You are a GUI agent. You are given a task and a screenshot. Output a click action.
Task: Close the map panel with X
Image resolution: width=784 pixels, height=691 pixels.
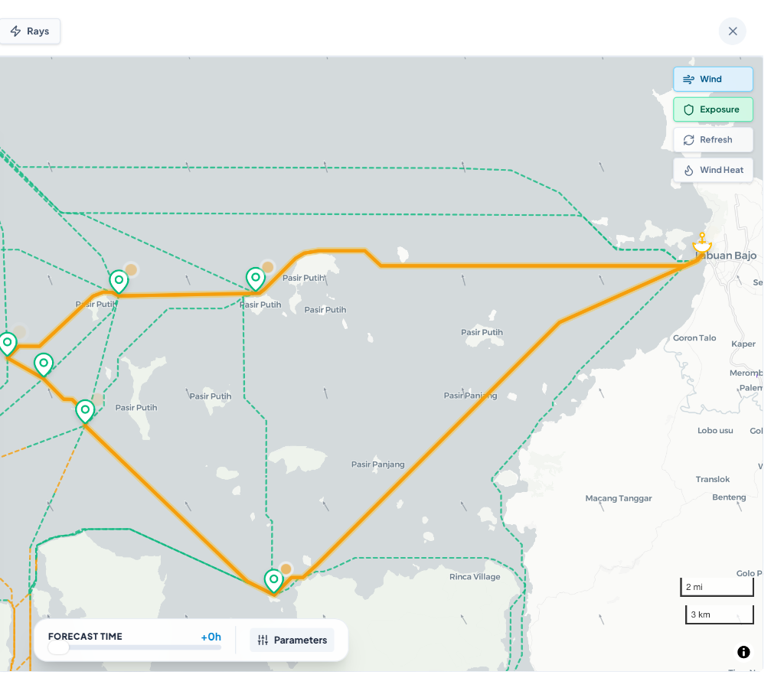point(733,31)
